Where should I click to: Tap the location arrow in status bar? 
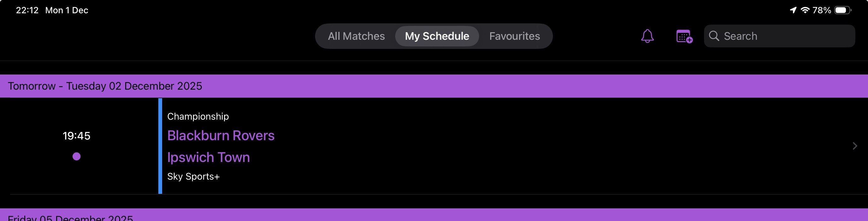pyautogui.click(x=793, y=10)
